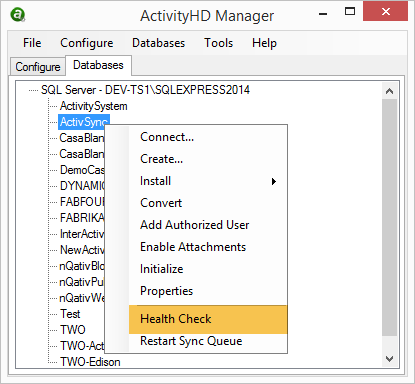Click the vertical scrollbar thumb

click(389, 217)
